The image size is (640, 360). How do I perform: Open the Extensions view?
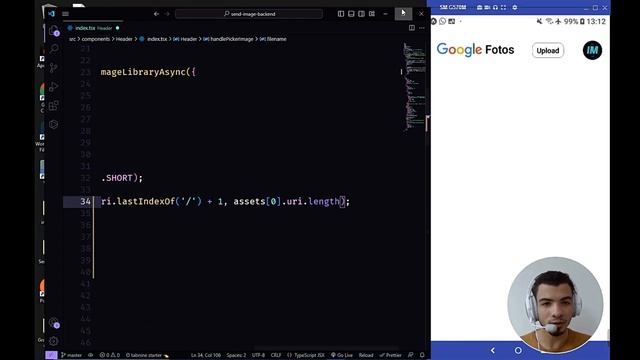(x=53, y=106)
